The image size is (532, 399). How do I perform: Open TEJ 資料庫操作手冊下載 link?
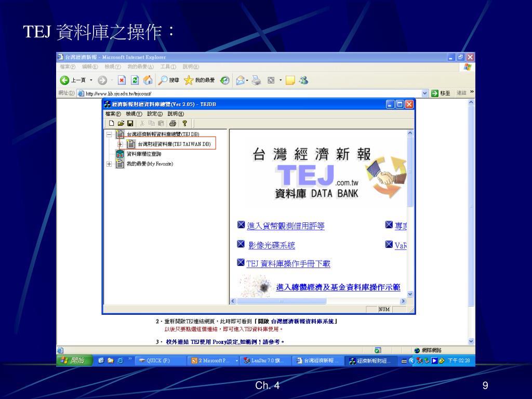[x=288, y=263]
